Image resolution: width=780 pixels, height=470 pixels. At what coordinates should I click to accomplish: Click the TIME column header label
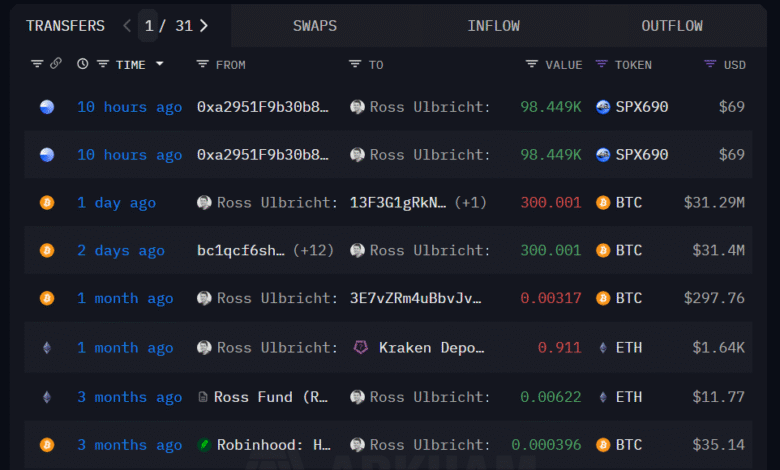[x=131, y=65]
